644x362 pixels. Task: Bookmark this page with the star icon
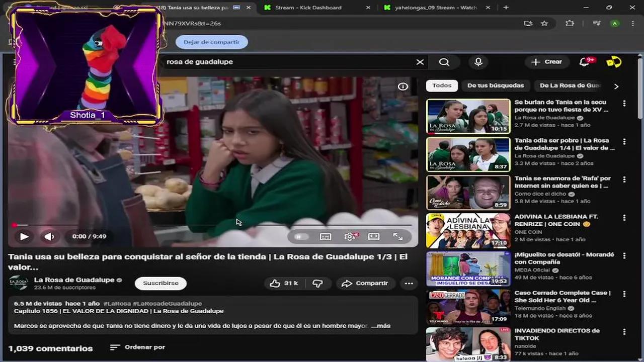coord(544,23)
